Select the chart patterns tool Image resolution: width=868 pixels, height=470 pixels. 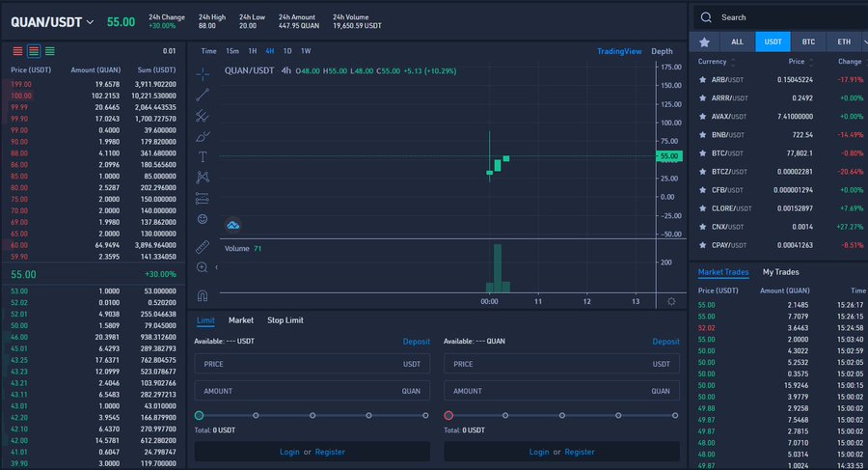pos(203,178)
